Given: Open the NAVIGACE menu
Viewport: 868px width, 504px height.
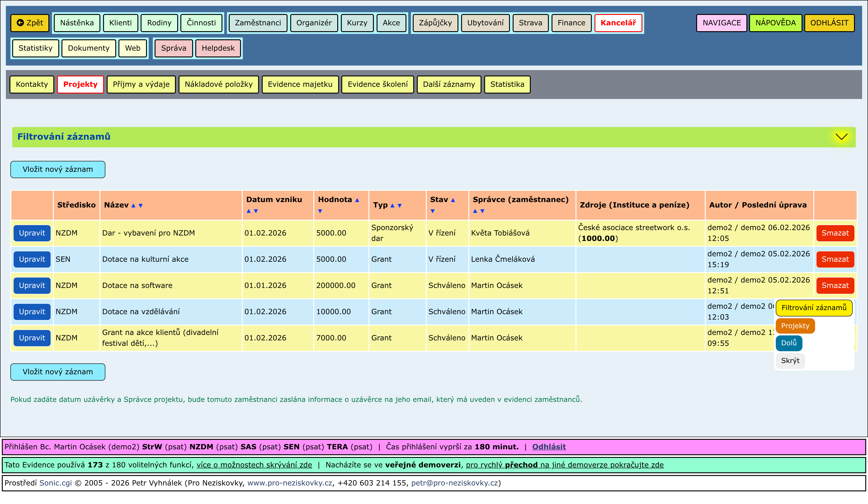Looking at the screenshot, I should pyautogui.click(x=721, y=23).
